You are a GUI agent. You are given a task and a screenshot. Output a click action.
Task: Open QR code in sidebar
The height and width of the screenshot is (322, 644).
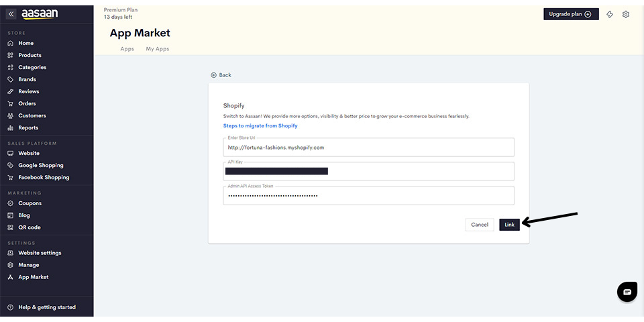click(30, 227)
